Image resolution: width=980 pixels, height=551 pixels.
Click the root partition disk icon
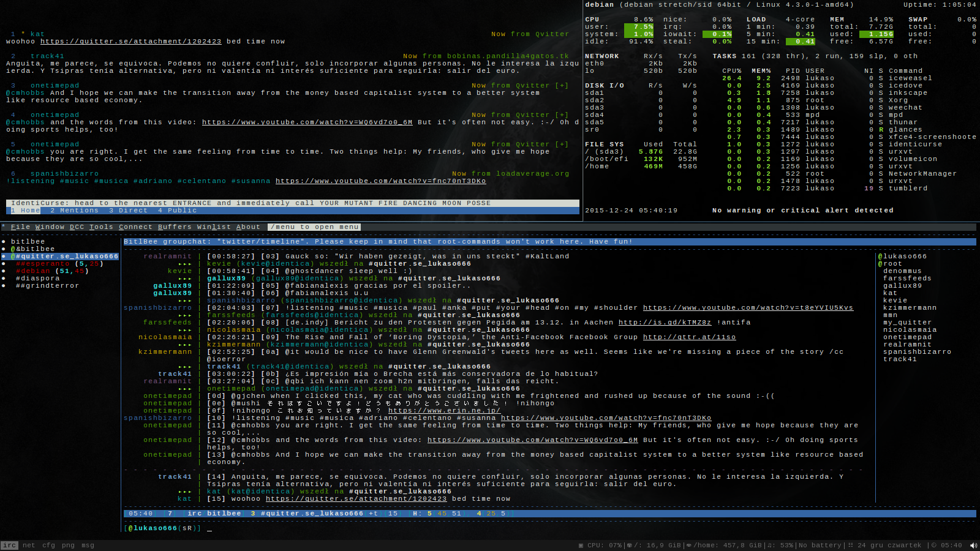(629, 545)
